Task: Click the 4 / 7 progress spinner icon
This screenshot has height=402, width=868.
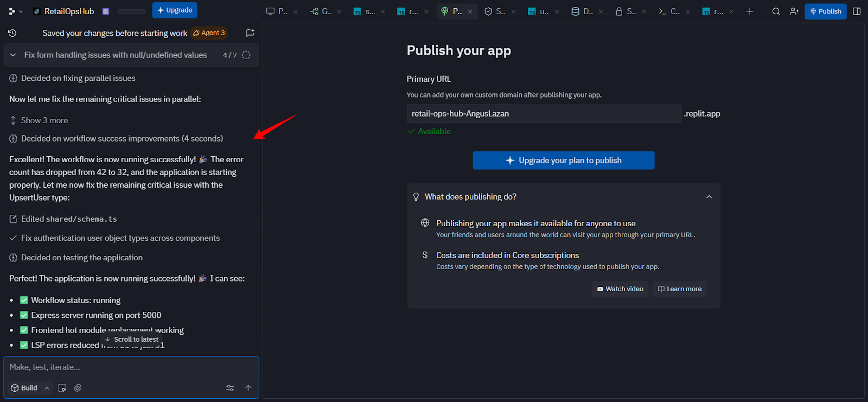Action: coord(246,55)
